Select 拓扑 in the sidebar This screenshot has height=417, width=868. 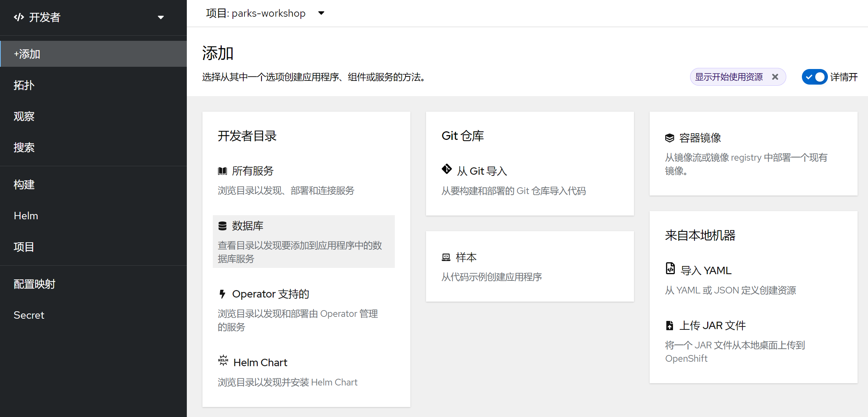point(24,85)
